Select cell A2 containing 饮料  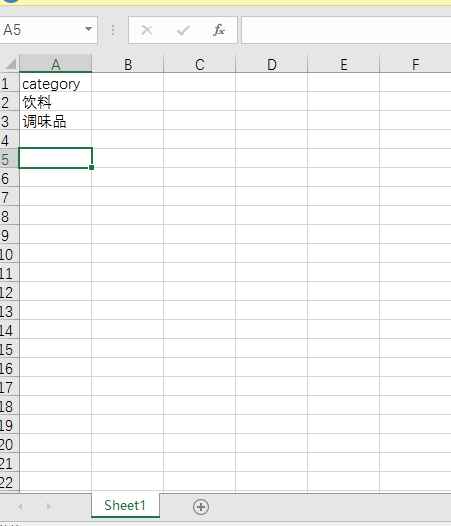[x=55, y=102]
